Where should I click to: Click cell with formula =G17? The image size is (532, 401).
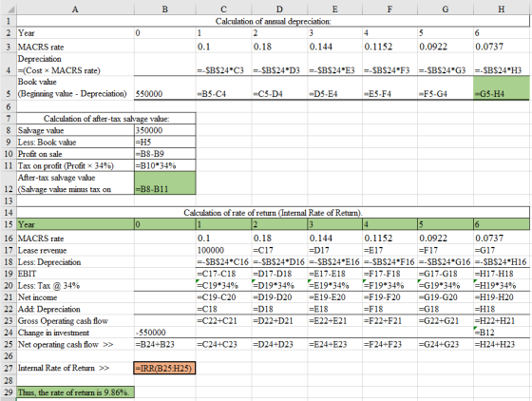point(502,250)
